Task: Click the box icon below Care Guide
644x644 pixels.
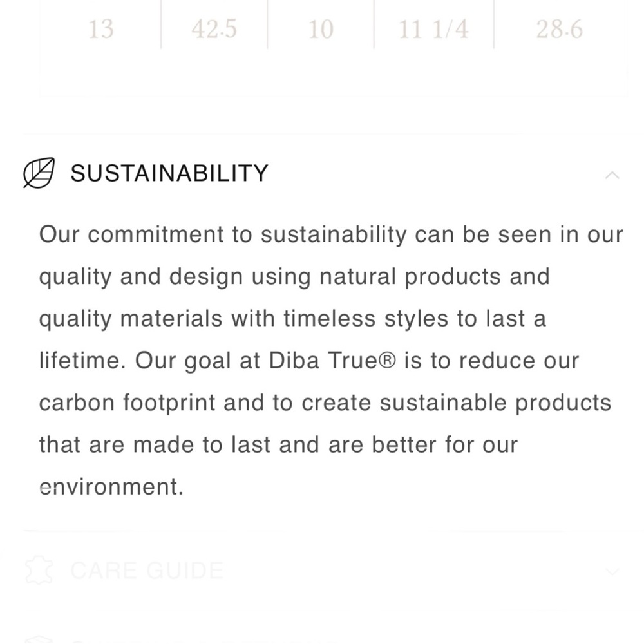Action: [39, 640]
